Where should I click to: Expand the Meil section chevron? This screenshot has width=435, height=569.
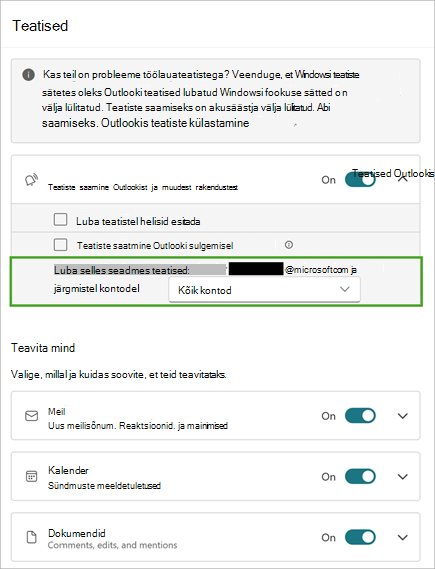tap(403, 416)
